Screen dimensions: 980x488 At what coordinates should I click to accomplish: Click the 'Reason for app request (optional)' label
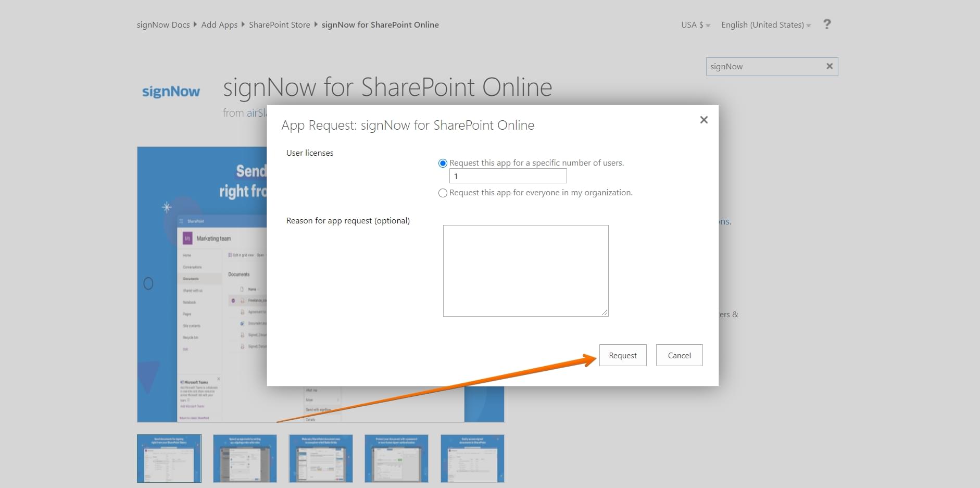tap(348, 221)
